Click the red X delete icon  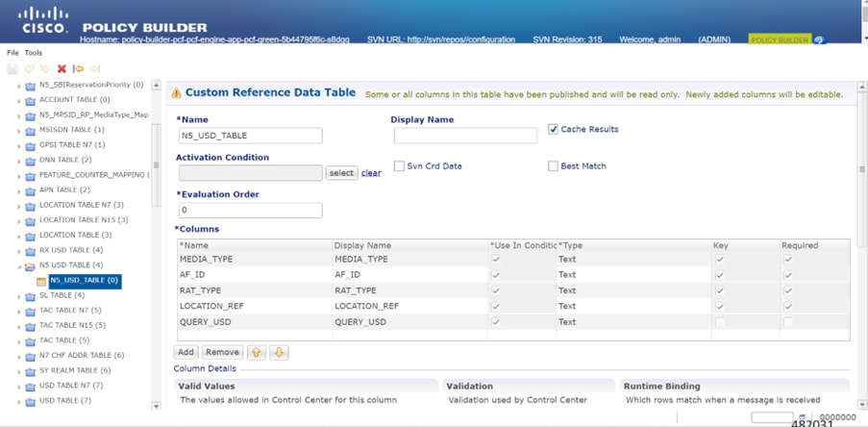point(62,68)
